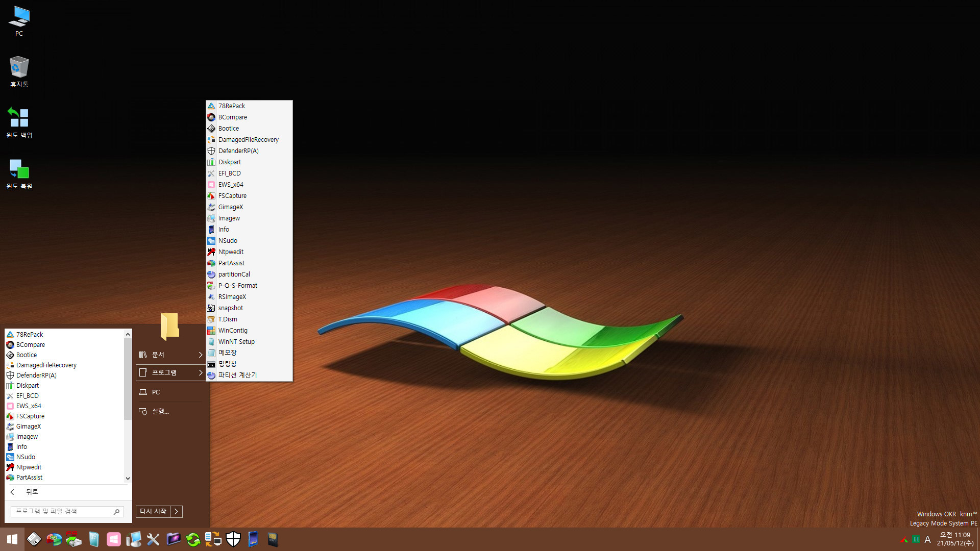Open the file transfer arrows taskbar icon

coord(213,539)
